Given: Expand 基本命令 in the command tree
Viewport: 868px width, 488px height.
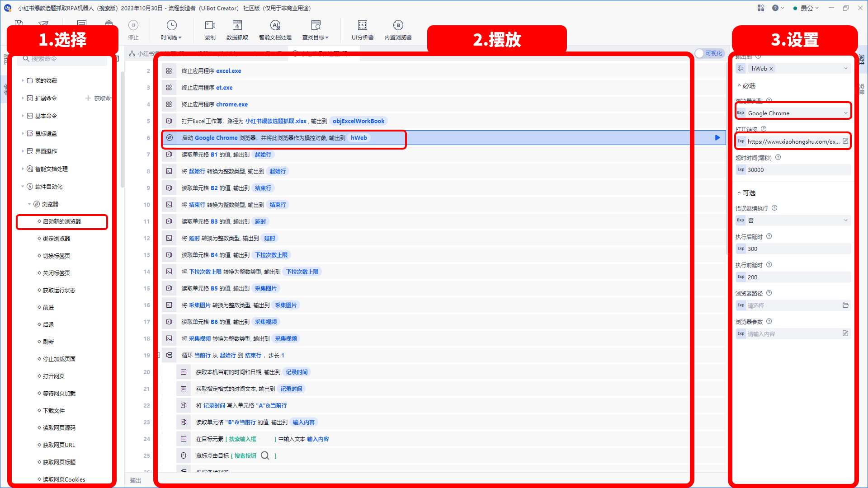Looking at the screenshot, I should (x=23, y=116).
